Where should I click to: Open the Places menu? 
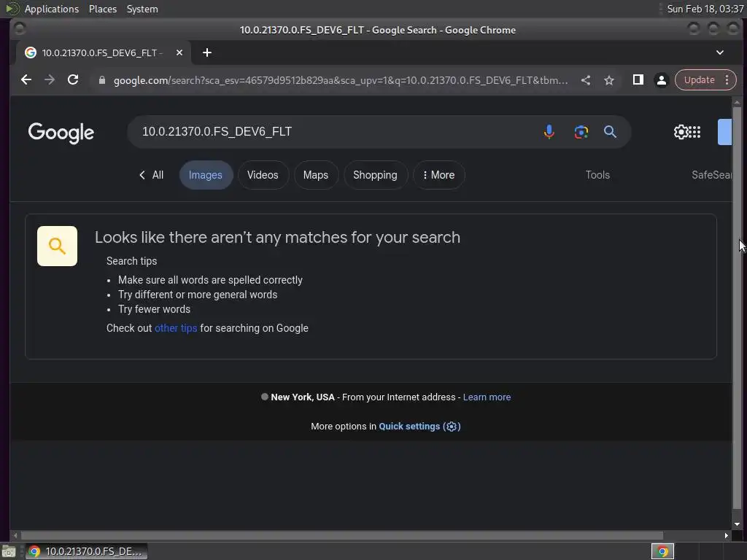point(102,9)
